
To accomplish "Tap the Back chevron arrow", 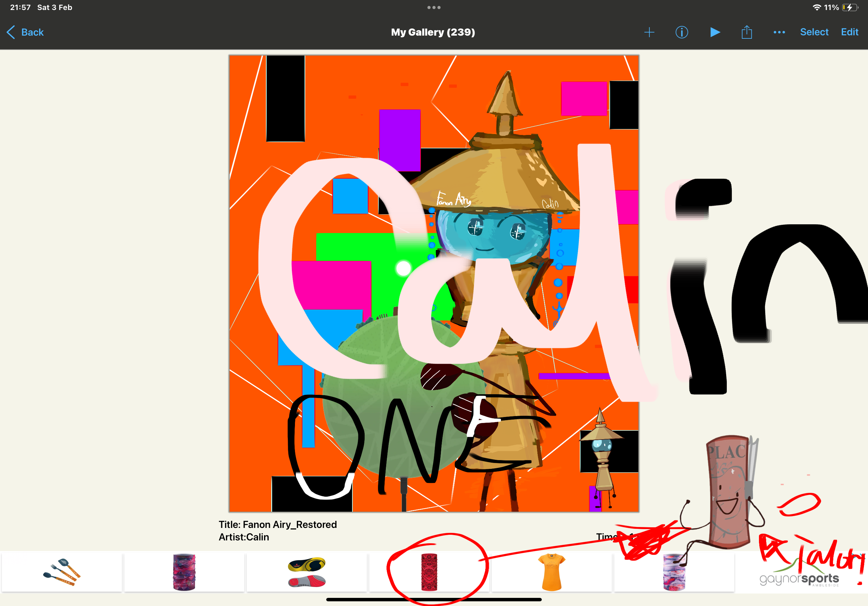I will coord(11,32).
